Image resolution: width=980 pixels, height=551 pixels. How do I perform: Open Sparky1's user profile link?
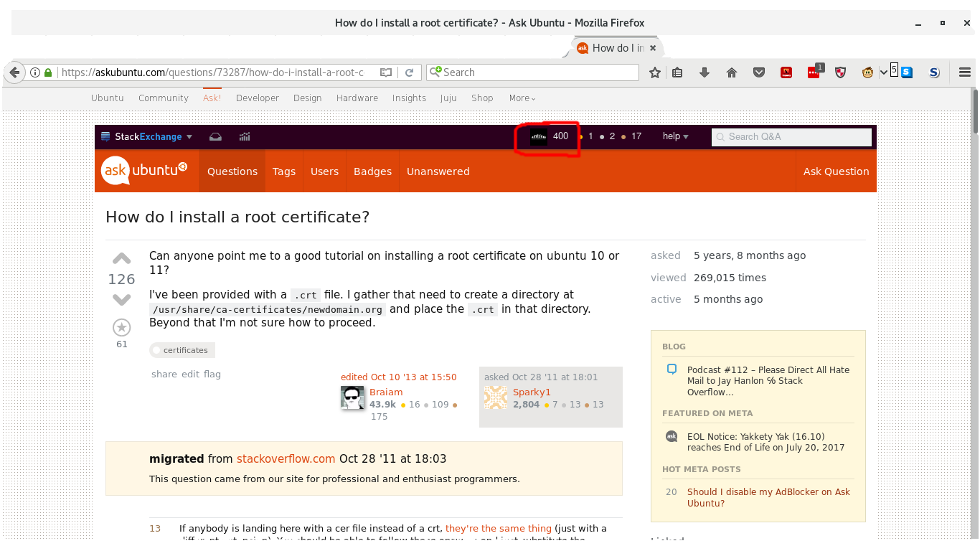click(x=532, y=392)
